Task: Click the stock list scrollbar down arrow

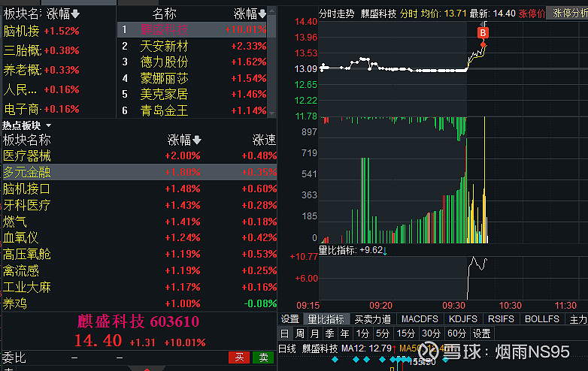Action: click(x=272, y=113)
